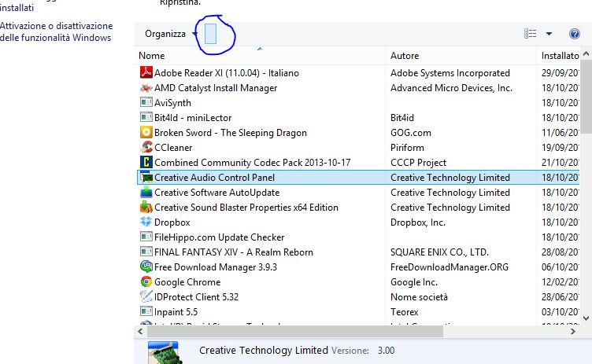Click the horizontal scrollbar thumb
Viewport: 592px width, 364px height.
point(295,332)
